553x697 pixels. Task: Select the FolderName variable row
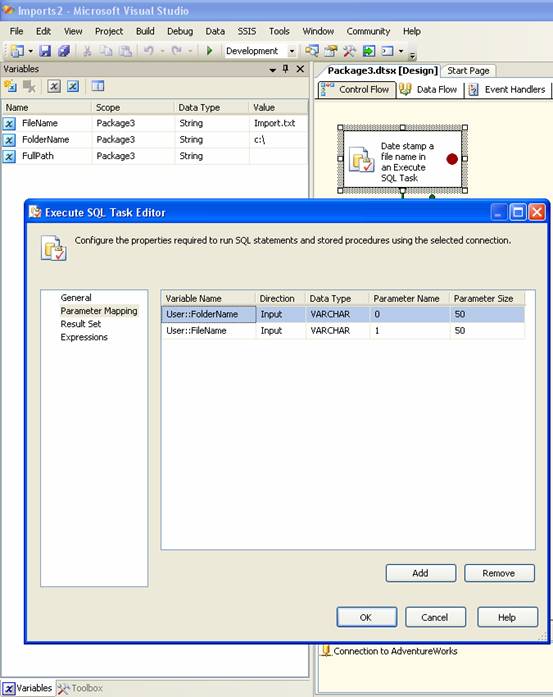pyautogui.click(x=154, y=140)
